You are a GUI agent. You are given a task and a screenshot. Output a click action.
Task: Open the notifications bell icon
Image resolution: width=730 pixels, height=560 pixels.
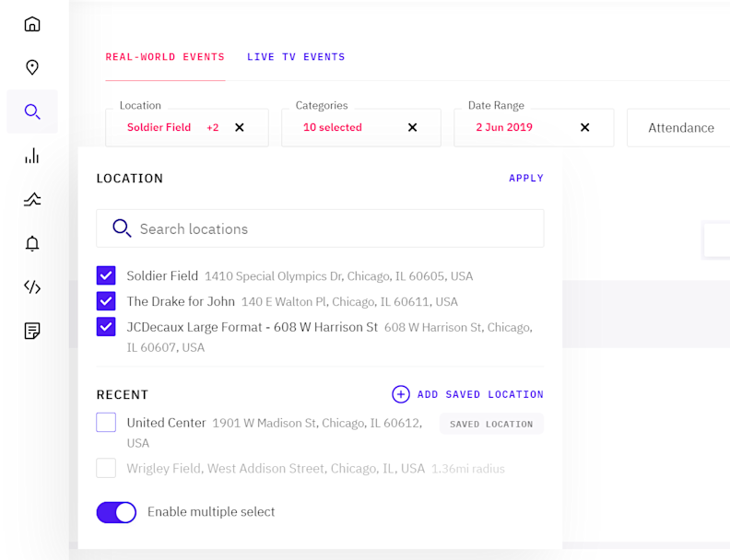tap(32, 243)
